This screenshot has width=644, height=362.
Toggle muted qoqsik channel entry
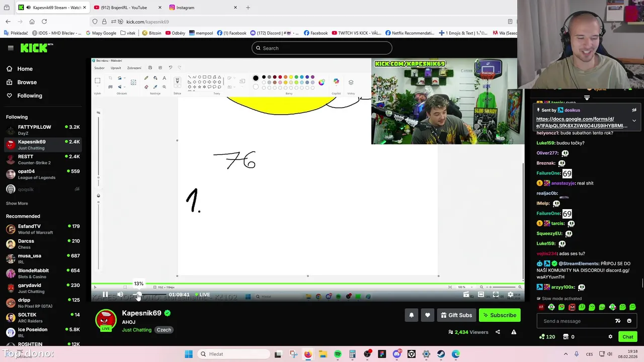(43, 189)
